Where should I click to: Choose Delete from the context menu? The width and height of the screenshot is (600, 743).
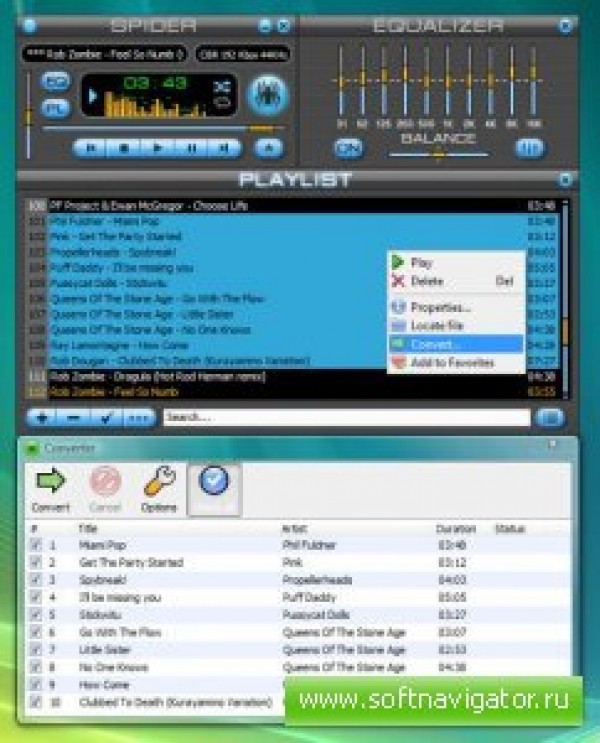[456, 281]
